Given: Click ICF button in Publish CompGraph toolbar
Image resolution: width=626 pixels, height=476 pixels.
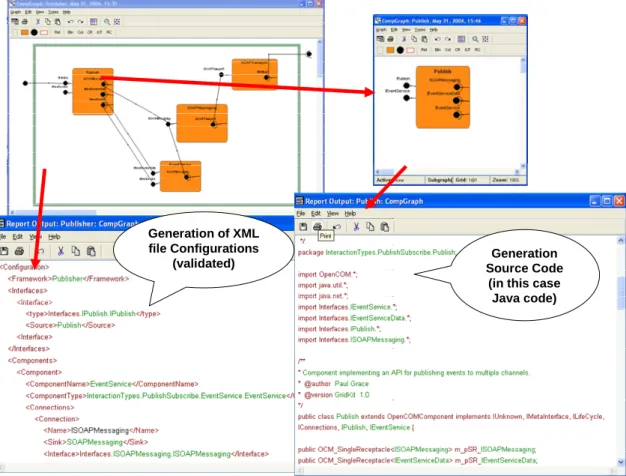Looking at the screenshot, I should (x=468, y=50).
